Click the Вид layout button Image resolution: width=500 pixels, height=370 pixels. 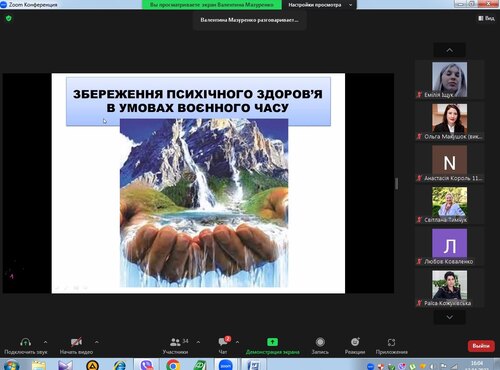[486, 18]
